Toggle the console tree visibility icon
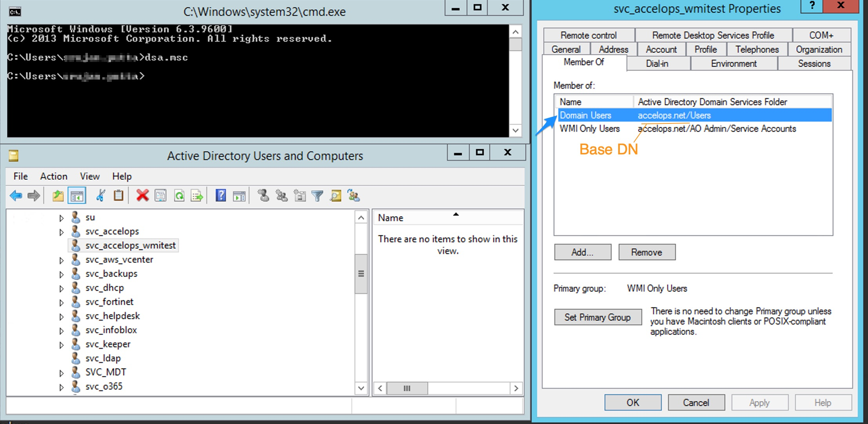Image resolution: width=868 pixels, height=424 pixels. pyautogui.click(x=76, y=196)
